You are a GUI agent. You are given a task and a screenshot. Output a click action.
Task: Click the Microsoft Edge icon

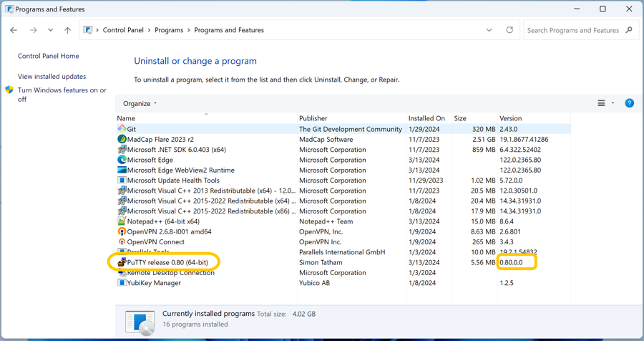[122, 160]
